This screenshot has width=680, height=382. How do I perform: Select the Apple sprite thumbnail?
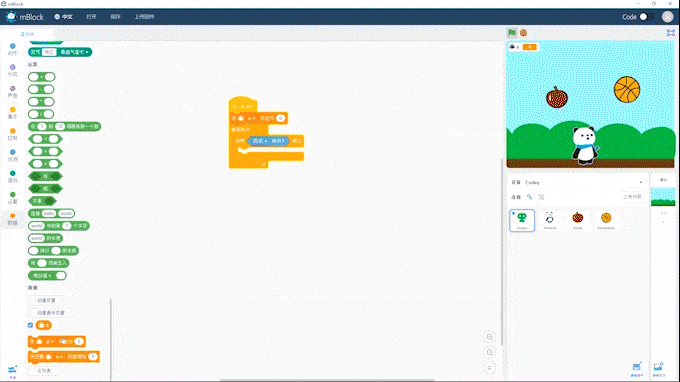click(578, 220)
